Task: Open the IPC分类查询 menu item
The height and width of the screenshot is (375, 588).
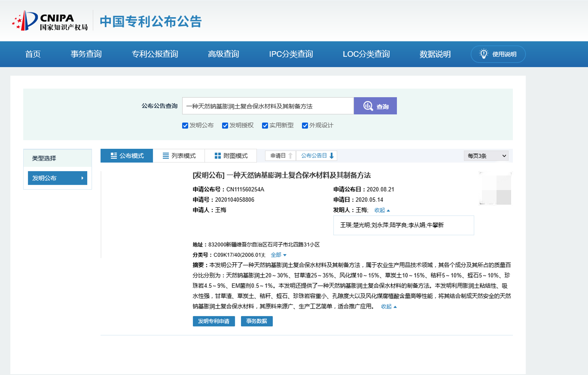Action: point(291,54)
